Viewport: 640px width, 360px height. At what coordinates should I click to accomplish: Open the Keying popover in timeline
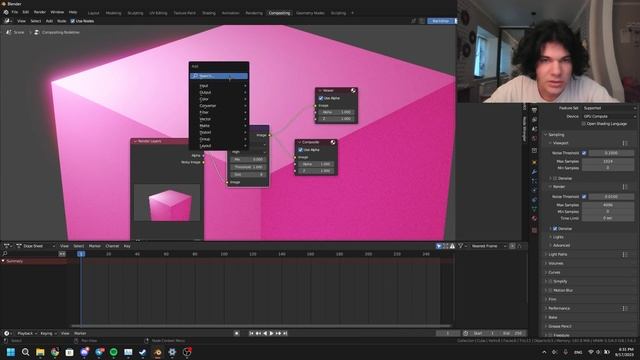48,333
